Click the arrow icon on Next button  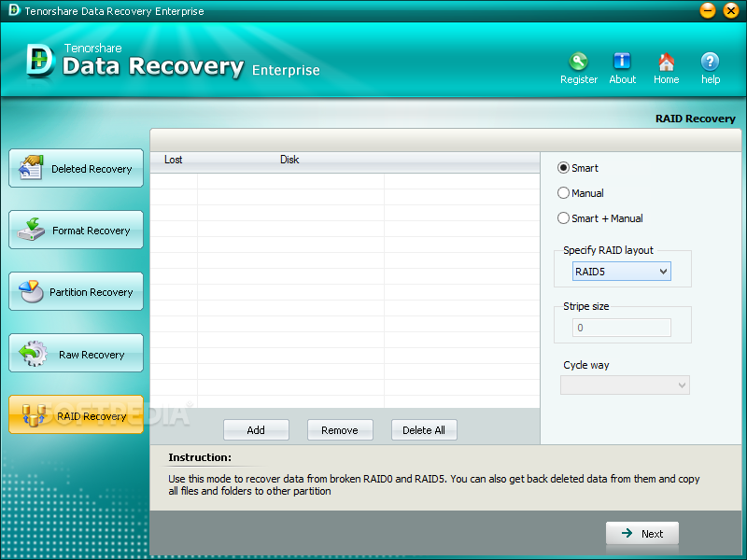(627, 533)
